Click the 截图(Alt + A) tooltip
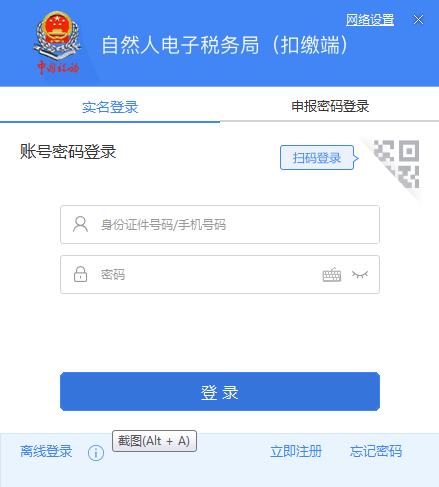Image resolution: width=439 pixels, height=487 pixels. point(154,441)
